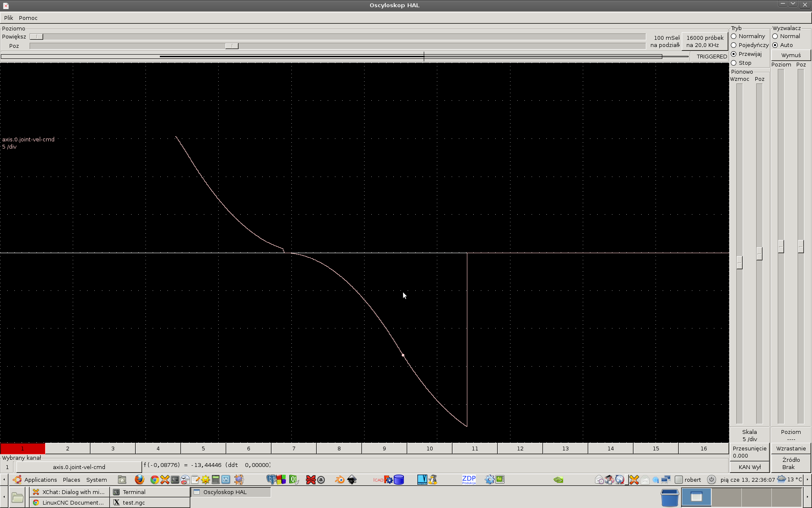Click the ZDP Produkcja launcher

click(469, 480)
